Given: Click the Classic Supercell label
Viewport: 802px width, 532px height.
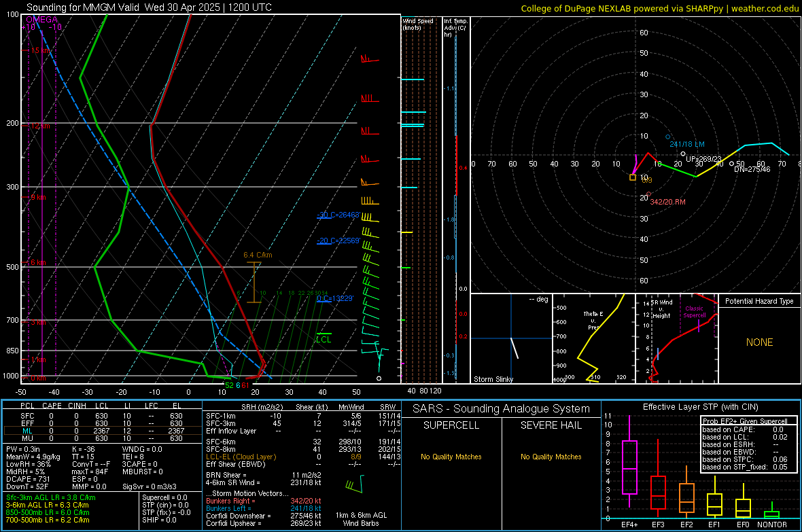Looking at the screenshot, I should (x=695, y=312).
